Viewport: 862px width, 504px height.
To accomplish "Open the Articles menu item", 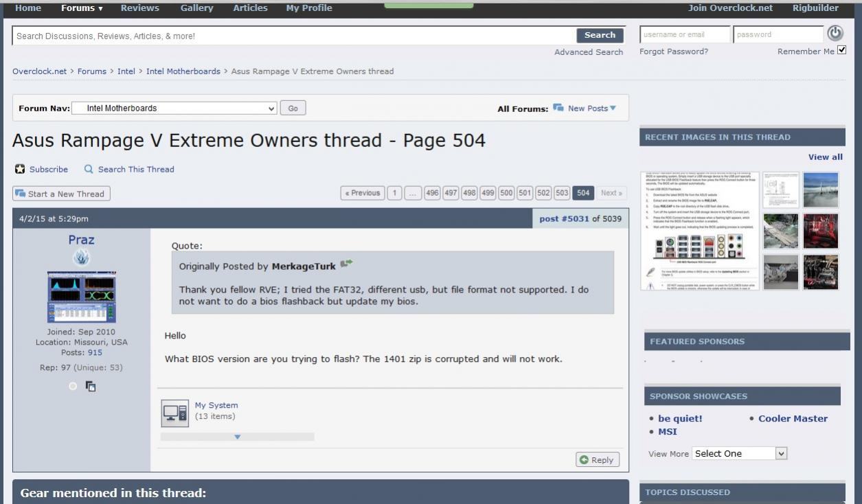I will (x=250, y=8).
